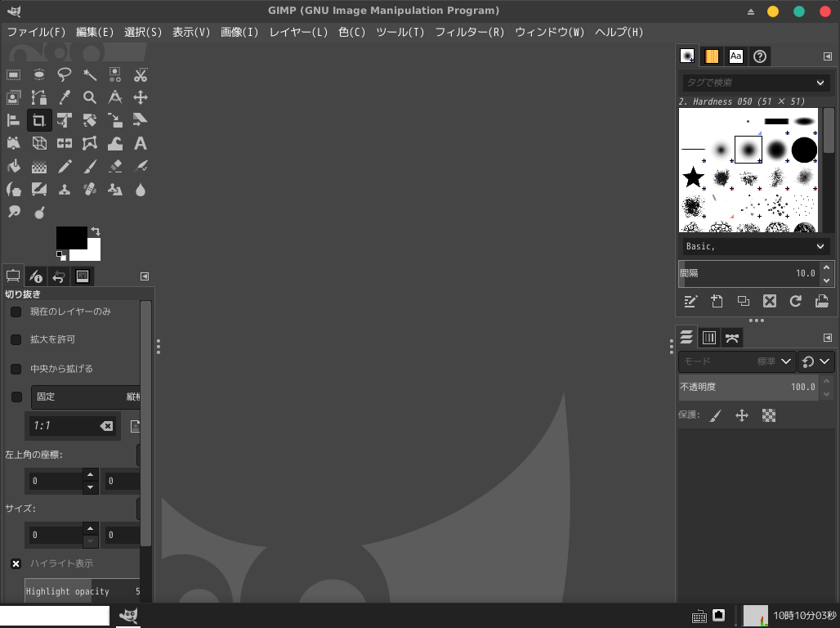Choose the Cage Transform tool

(89, 143)
